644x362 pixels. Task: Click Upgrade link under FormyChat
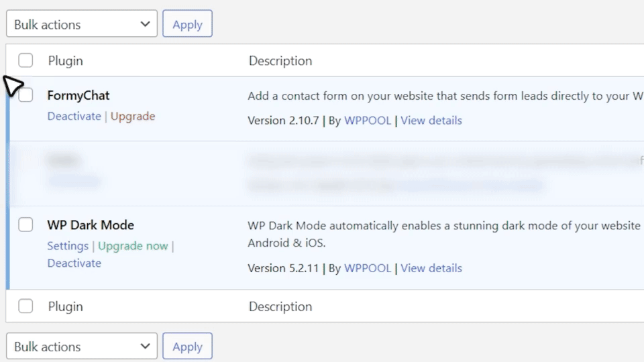(133, 116)
